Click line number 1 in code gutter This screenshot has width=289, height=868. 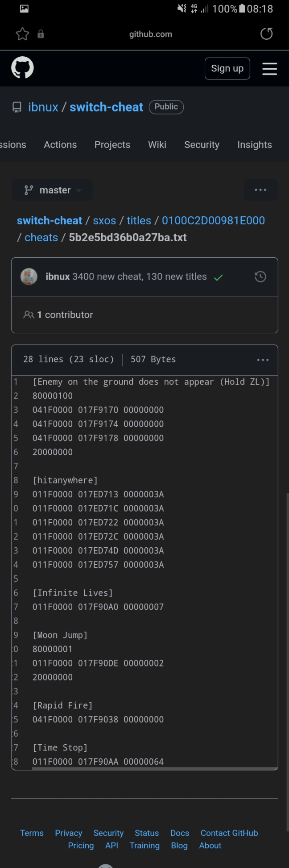[x=16, y=382]
